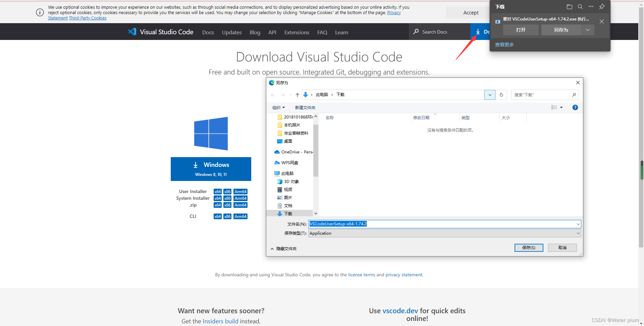Click the Back arrow in Save As dialog
Screen dimensions: 644x326
coord(273,95)
